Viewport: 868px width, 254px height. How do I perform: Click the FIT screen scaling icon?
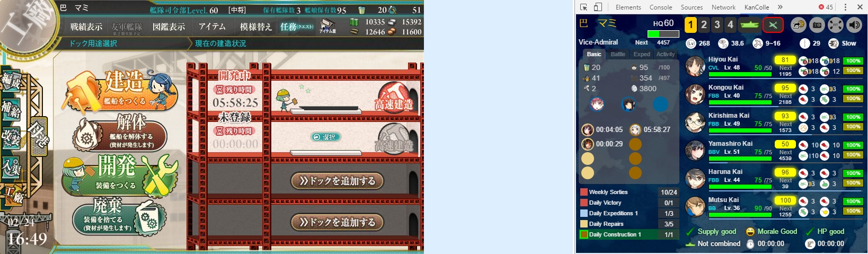(x=836, y=24)
